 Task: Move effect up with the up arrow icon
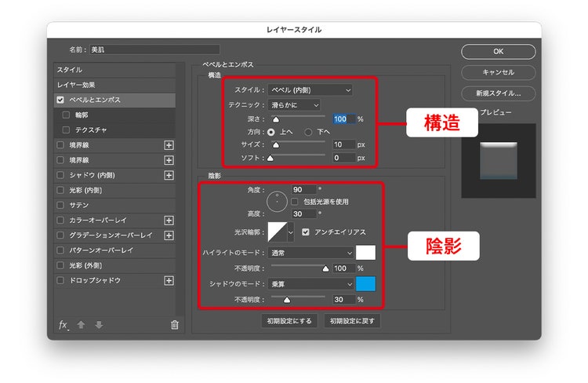[x=81, y=325]
